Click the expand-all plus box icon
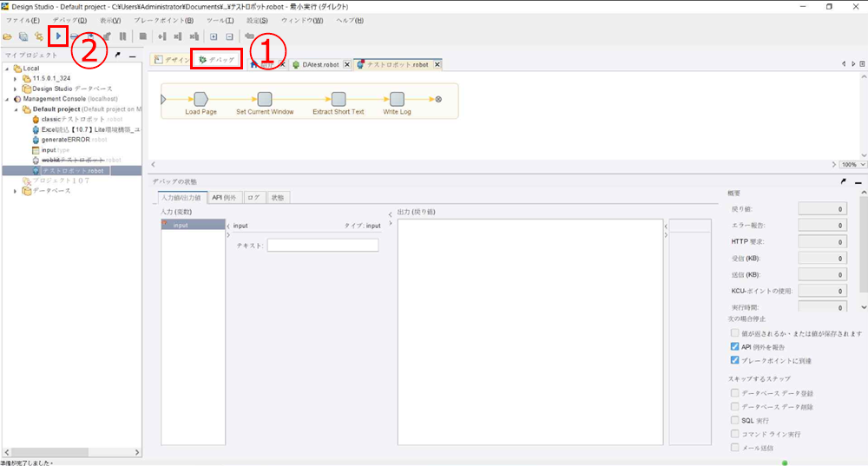Viewport: 868px width, 466px height. [214, 36]
